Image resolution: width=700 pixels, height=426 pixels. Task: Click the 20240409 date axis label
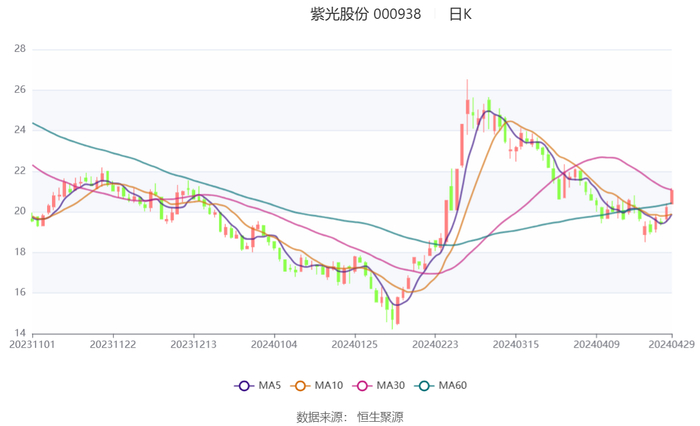[x=596, y=344]
